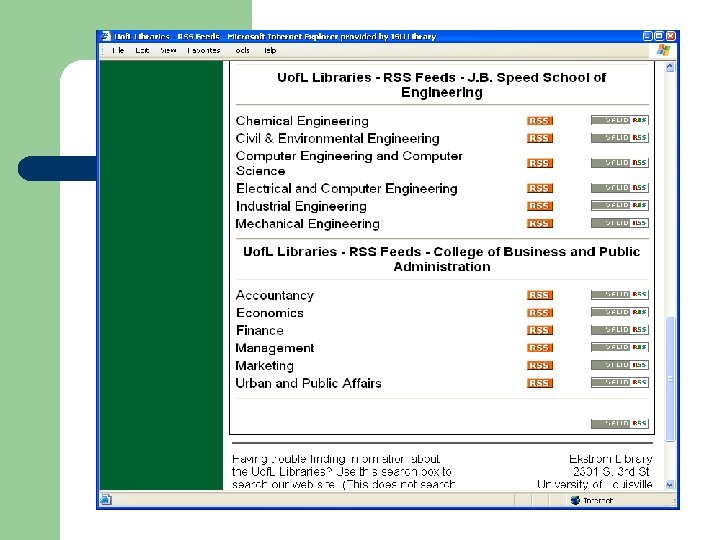
Task: Click the page icon in the status bar
Action: pos(106,500)
